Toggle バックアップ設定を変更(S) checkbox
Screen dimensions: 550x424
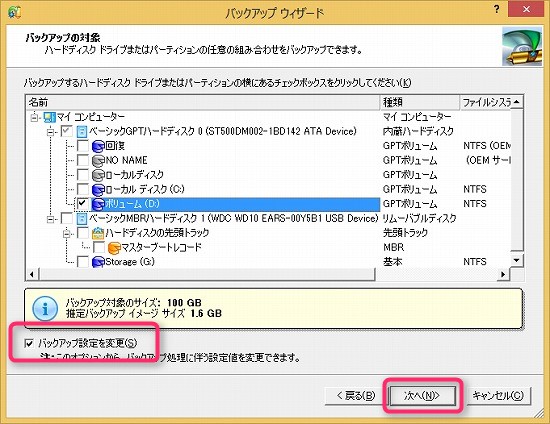(x=29, y=343)
